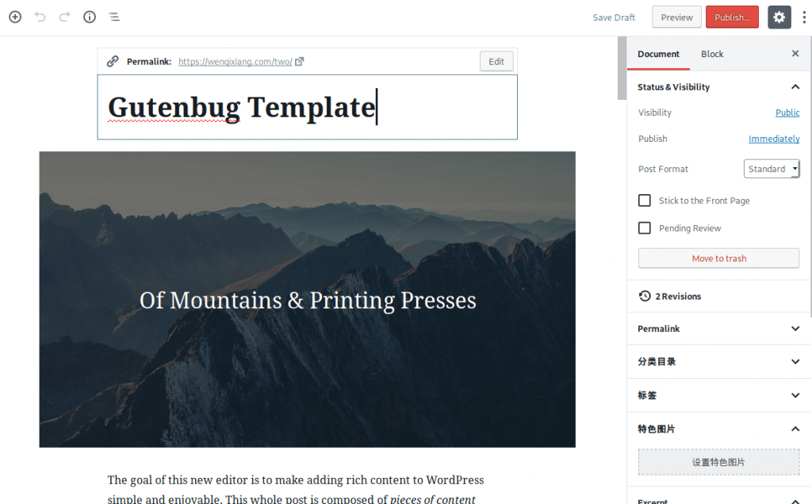Image resolution: width=812 pixels, height=504 pixels.
Task: Click the paragraph starting 'The goal of this new editor'
Action: click(x=296, y=489)
